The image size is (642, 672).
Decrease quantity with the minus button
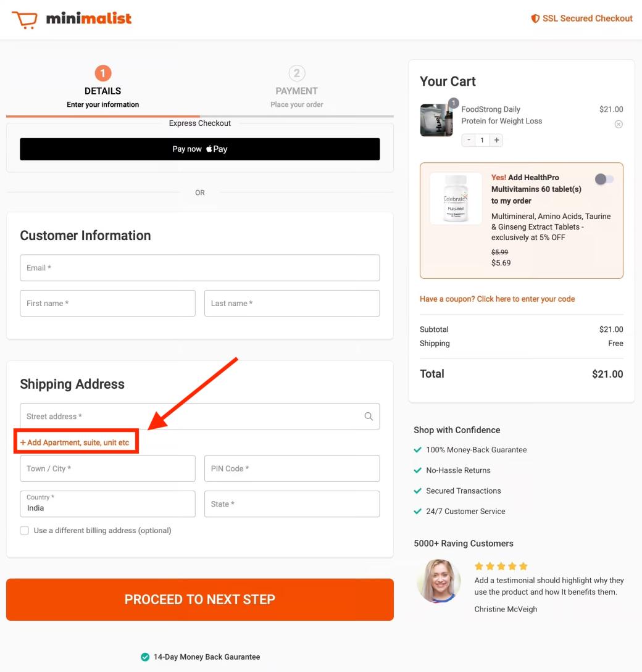[469, 140]
